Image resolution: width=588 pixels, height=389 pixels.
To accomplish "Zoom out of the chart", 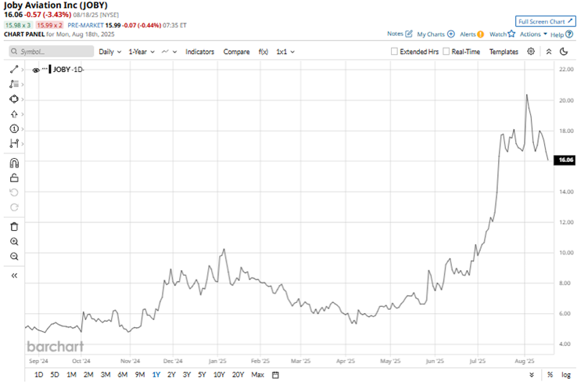I will pos(14,257).
